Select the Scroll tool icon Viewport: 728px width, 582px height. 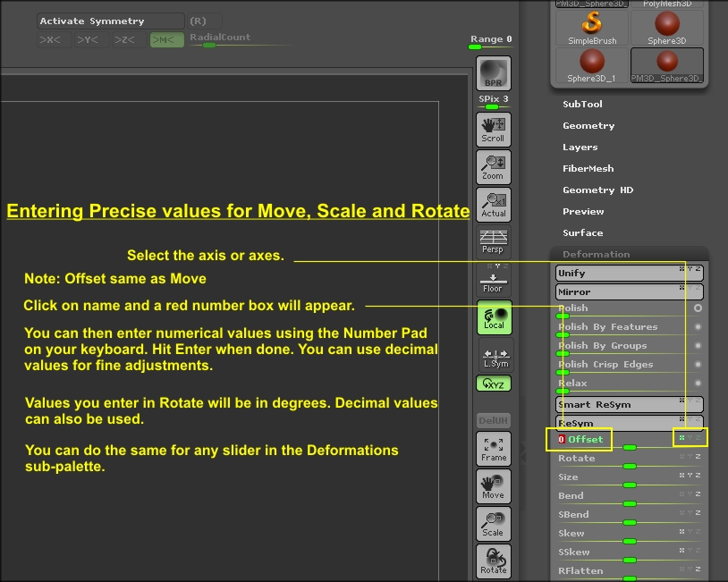(493, 130)
